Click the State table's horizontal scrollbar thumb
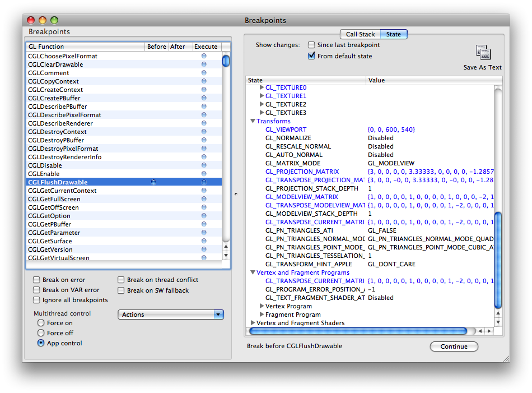The height and width of the screenshot is (393, 532). (358, 331)
